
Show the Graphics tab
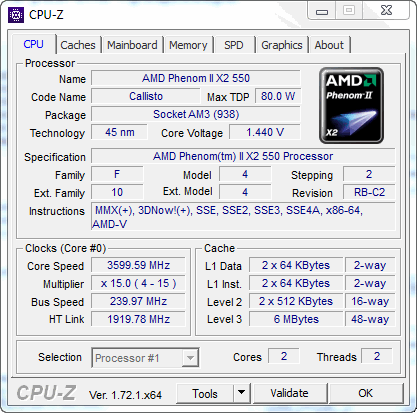(282, 45)
